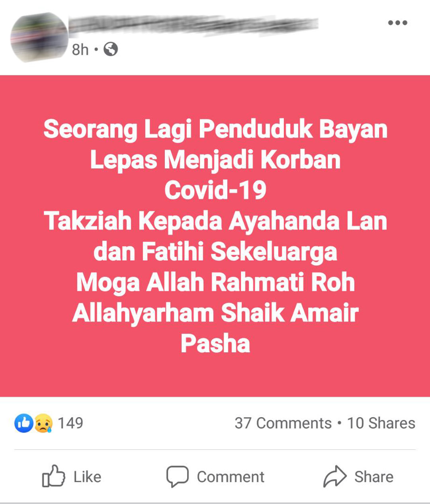This screenshot has width=430, height=504.
Task: View the 149 reactions list
Action: coord(70,423)
